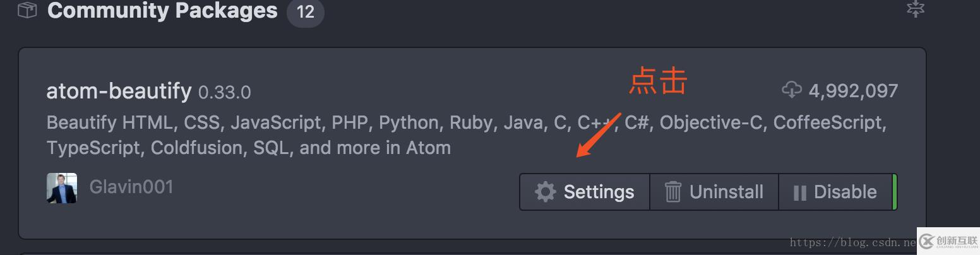Viewport: 980px width, 255px height.
Task: Click the cloud download icon
Action: [x=792, y=91]
